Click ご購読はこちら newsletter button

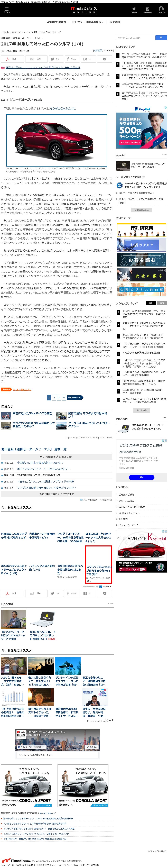tap(141, 210)
